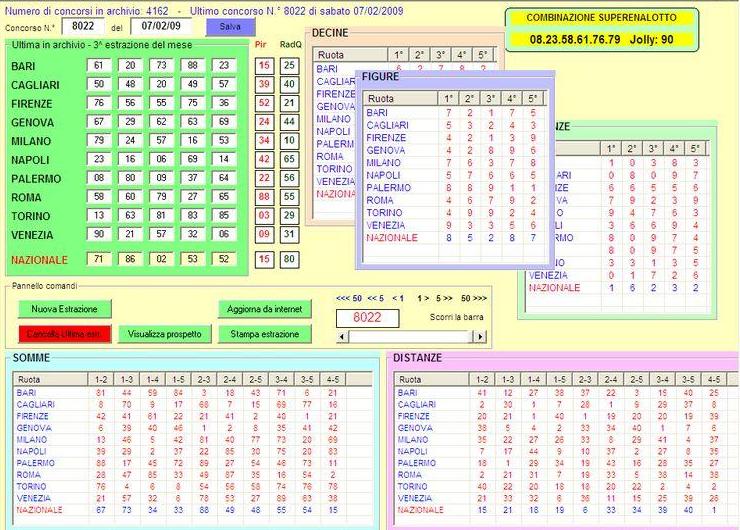This screenshot has height=530, width=740.
Task: Click 4-5 column header in SOMME table
Action: pyautogui.click(x=333, y=379)
